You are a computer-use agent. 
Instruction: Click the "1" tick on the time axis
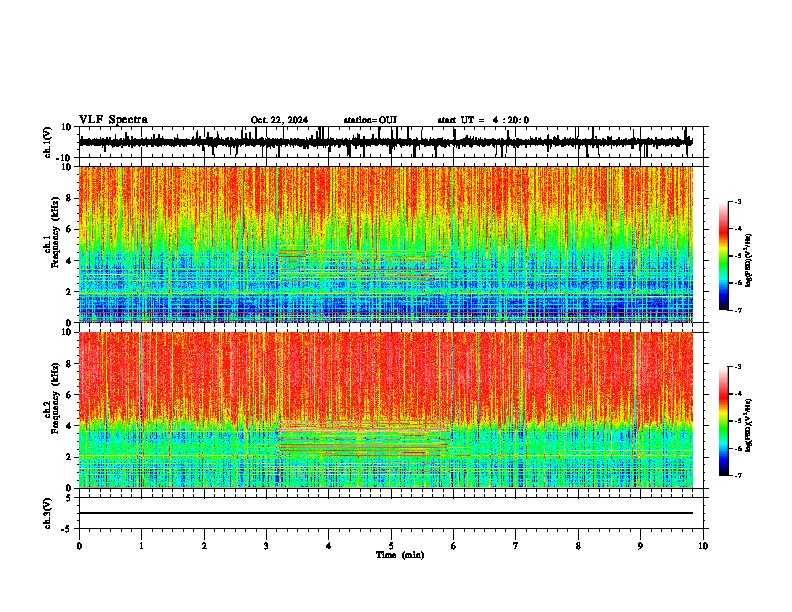tap(141, 546)
